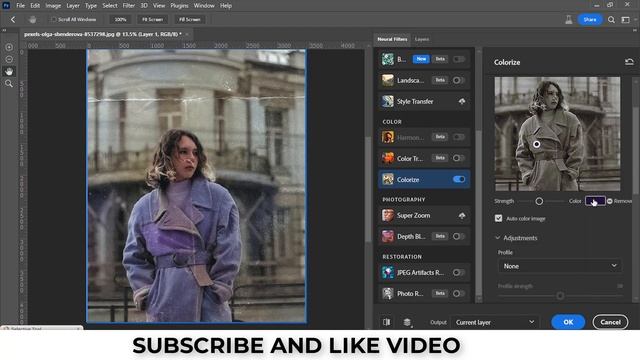Open the Profile dropdown showing None
Screen dimensions: 640x360
pos(560,266)
